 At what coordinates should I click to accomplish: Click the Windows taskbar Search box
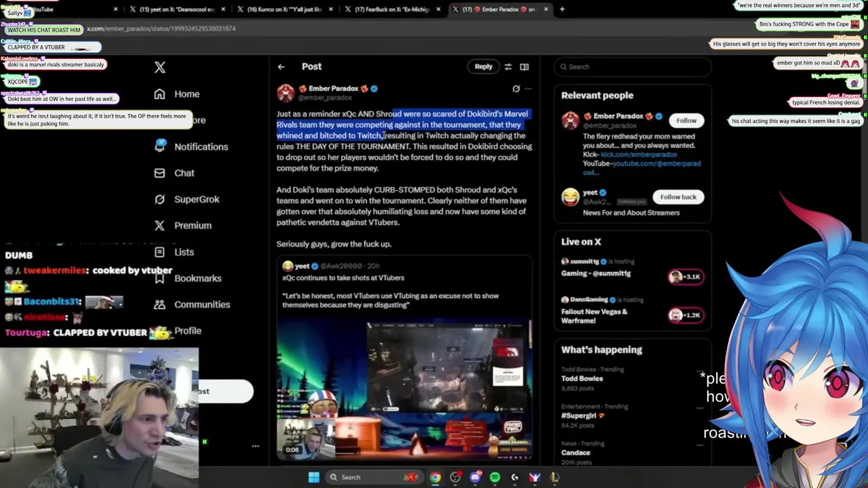374,477
